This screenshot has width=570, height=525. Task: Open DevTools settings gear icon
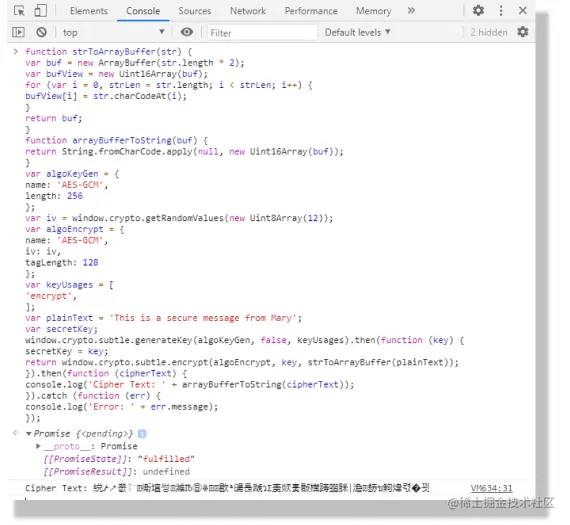(x=478, y=11)
